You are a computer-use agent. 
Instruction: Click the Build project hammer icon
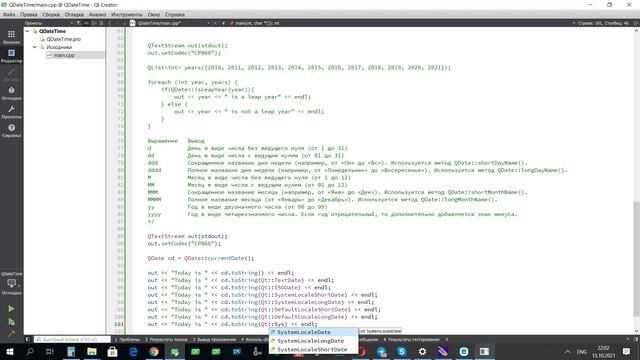click(x=11, y=333)
